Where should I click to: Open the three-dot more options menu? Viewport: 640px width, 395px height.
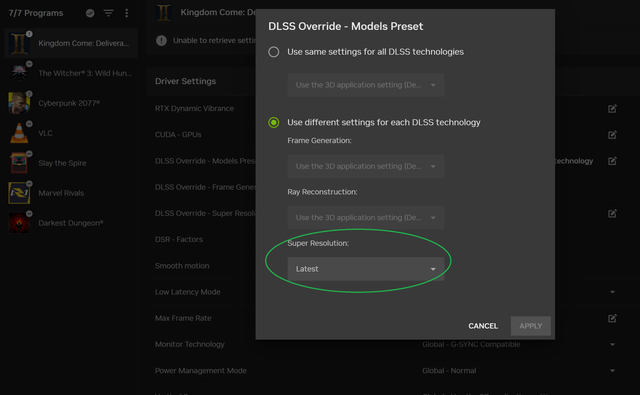(127, 13)
